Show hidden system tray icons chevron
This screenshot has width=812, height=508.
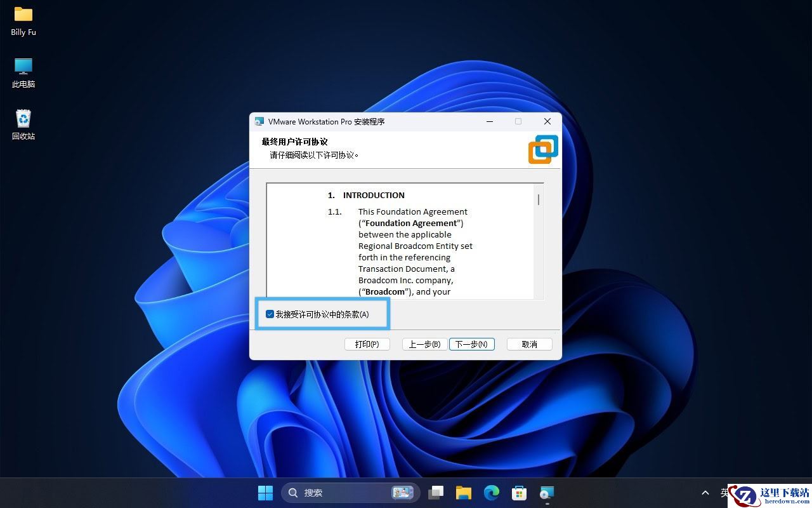click(705, 493)
